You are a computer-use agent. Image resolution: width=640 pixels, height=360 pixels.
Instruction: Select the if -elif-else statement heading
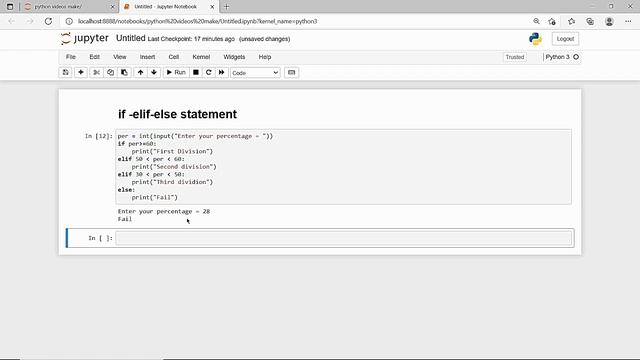(177, 114)
